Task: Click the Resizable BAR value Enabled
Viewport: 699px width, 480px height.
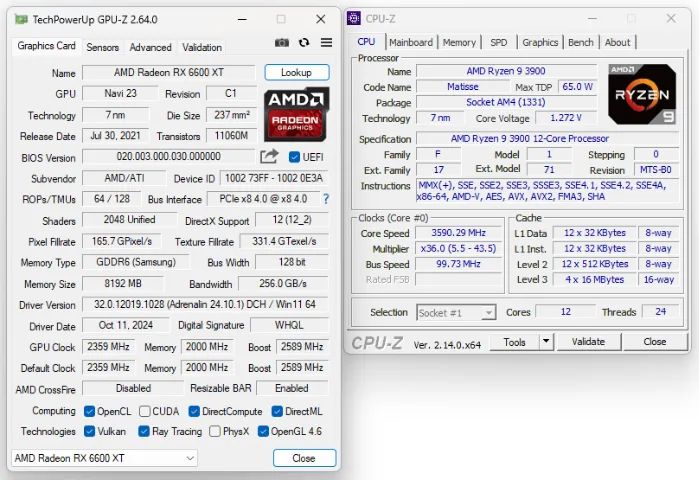Action: [292, 388]
